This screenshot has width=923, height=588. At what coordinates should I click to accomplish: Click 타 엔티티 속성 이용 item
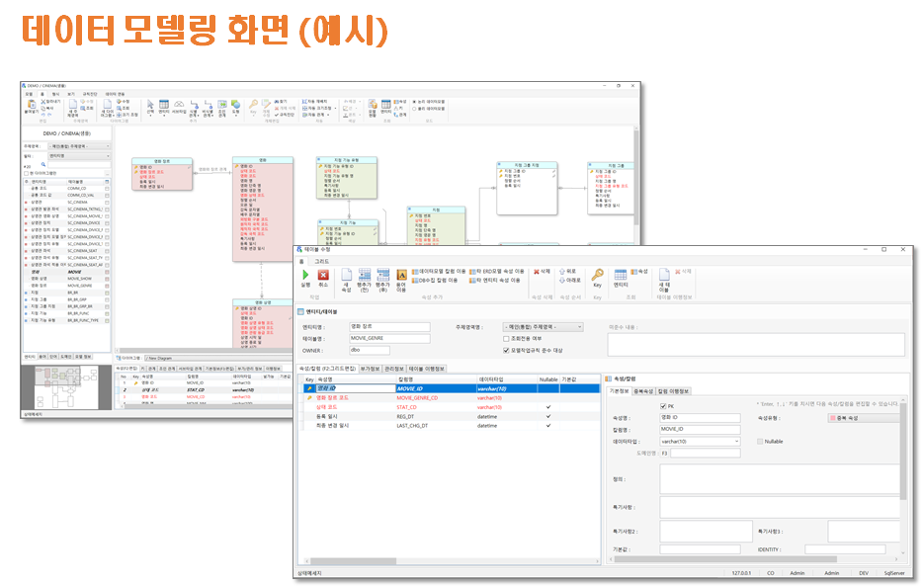(494, 281)
